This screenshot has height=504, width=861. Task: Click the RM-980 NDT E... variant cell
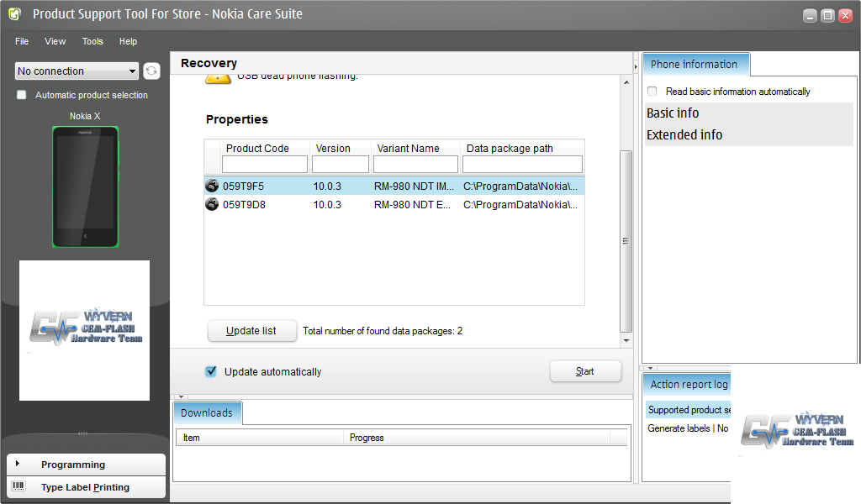412,205
